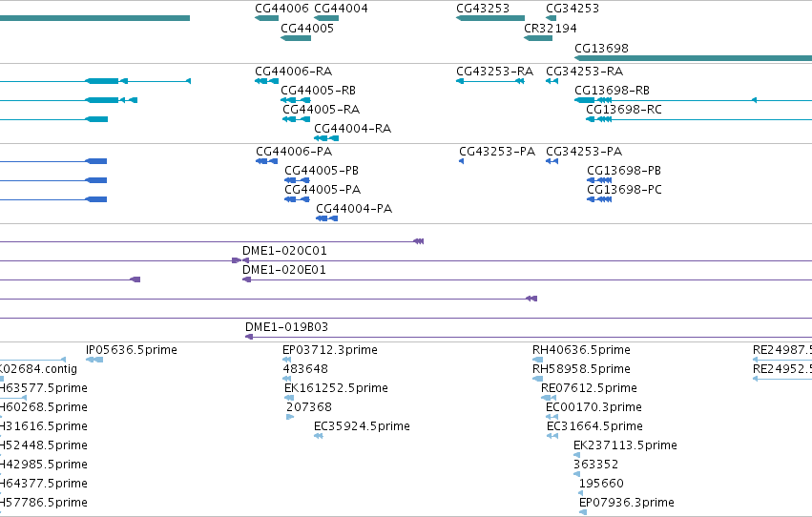Select transcript CG34253-RA
This screenshot has height=517, width=812.
point(585,71)
